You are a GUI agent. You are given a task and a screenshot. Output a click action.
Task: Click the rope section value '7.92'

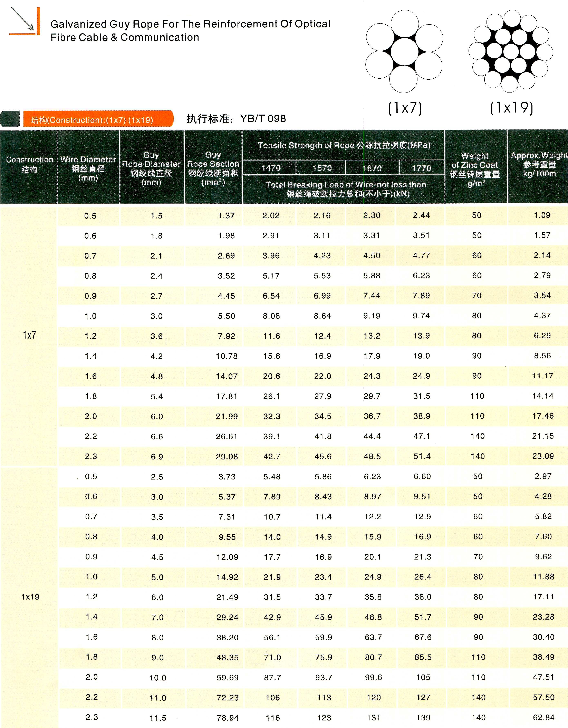tap(226, 336)
